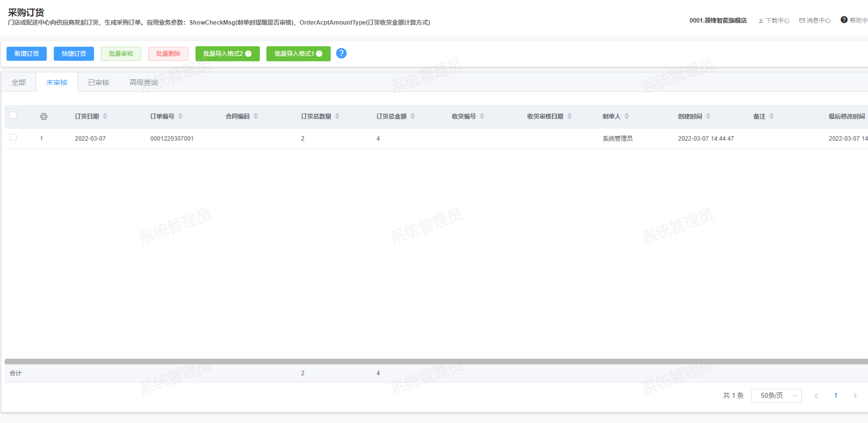Sort by 收货编号 column arrows

[482, 116]
